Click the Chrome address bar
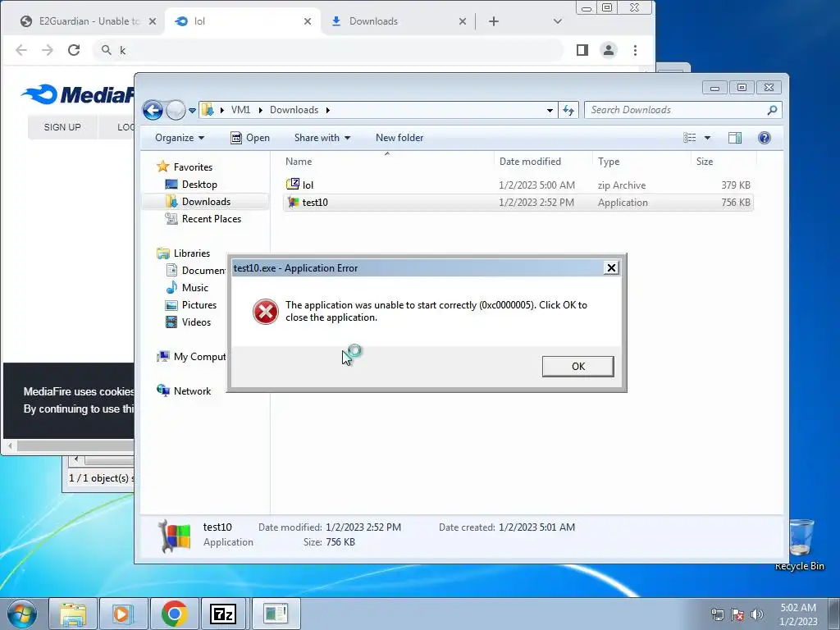The width and height of the screenshot is (840, 630). (328, 50)
